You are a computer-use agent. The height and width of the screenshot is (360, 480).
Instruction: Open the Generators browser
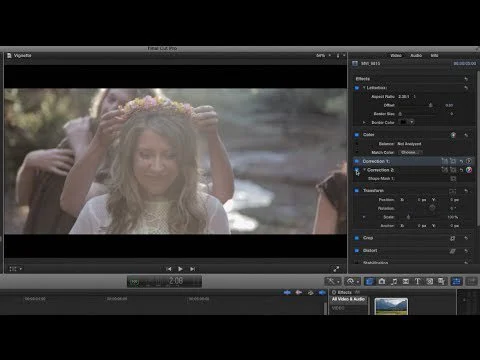coord(429,281)
